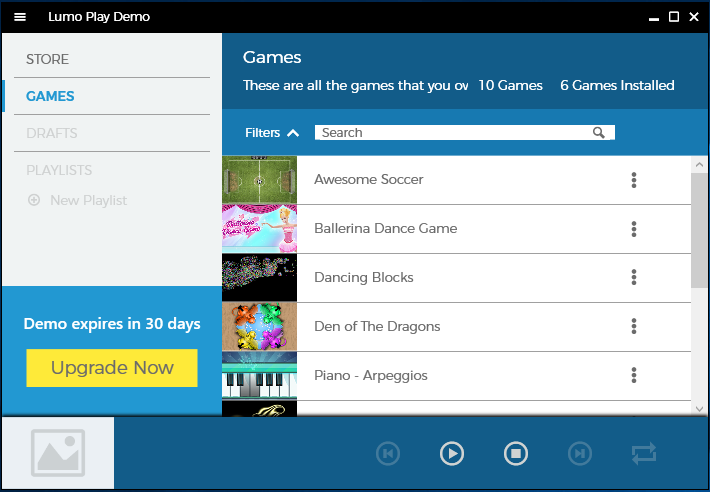Click the Piano - Arpeggios title
Viewport: 710px width, 492px height.
[371, 376]
